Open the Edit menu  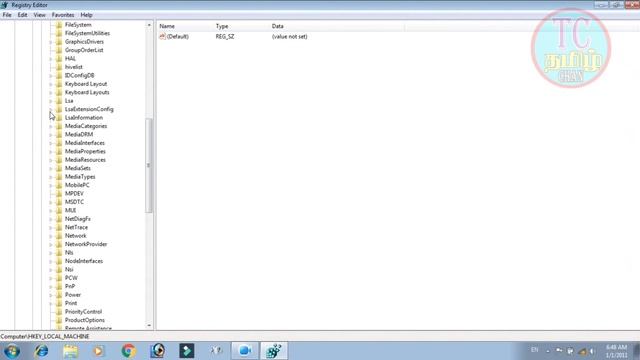coord(22,15)
